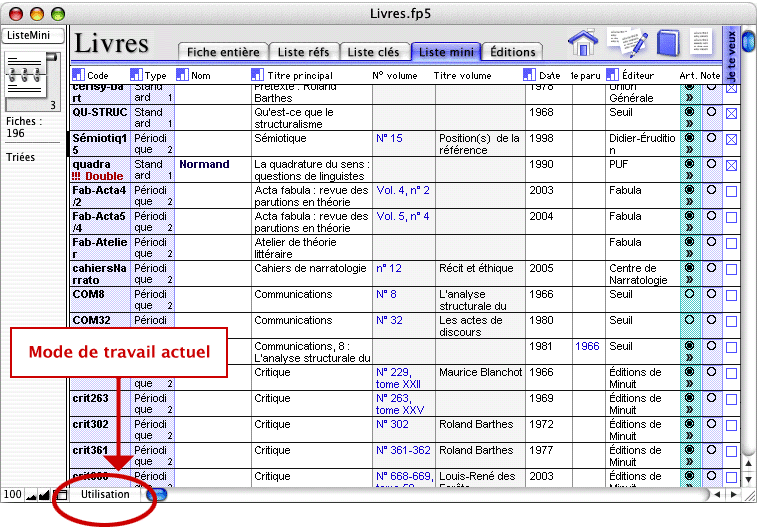Click the blue vertical scrollbar thumb
This screenshot has width=758, height=529.
tap(748, 41)
